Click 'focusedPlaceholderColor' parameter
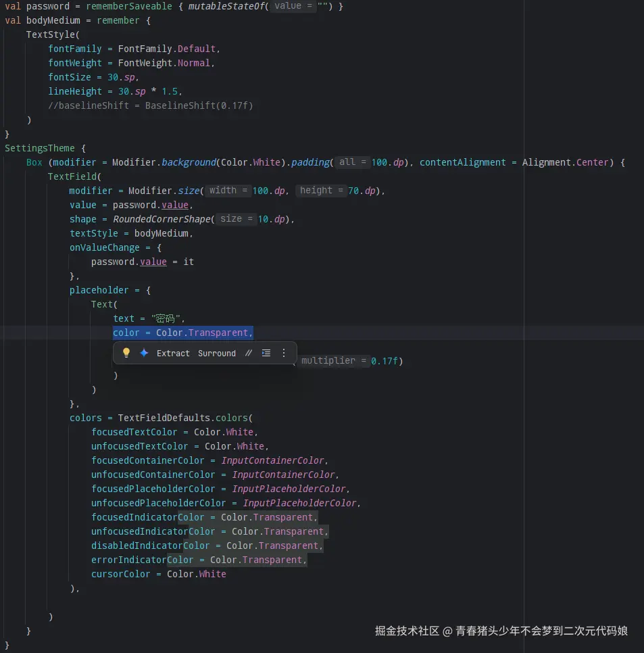The image size is (644, 653). pyautogui.click(x=153, y=489)
